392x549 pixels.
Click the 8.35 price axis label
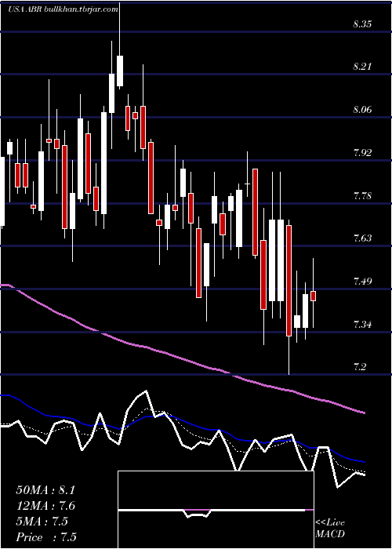362,24
